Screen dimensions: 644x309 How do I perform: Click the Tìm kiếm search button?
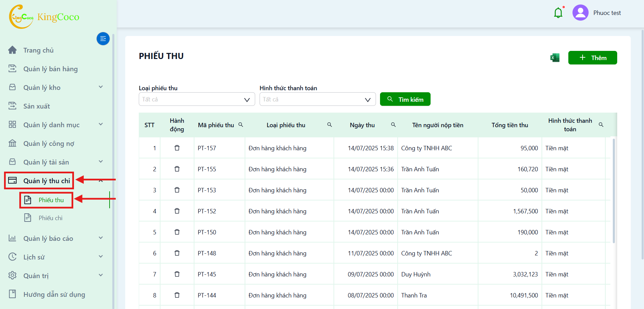[405, 99]
